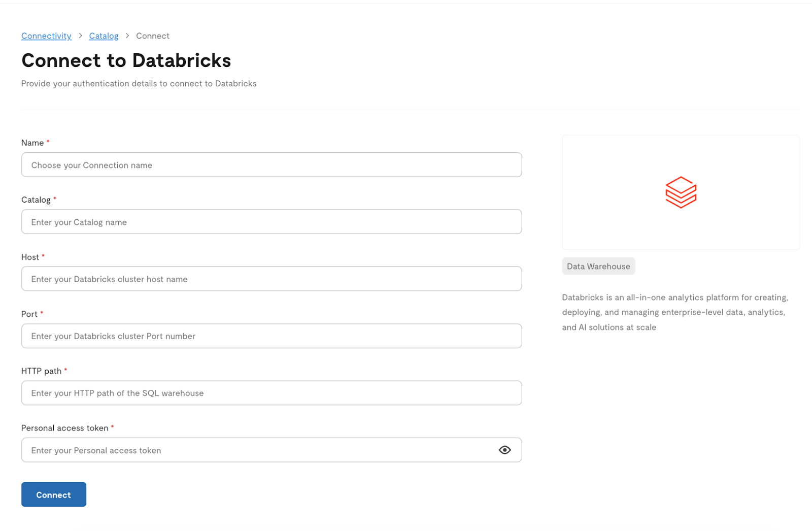Click the chevron after Catalog breadcrumb
This screenshot has height=531, width=812.
coord(127,36)
